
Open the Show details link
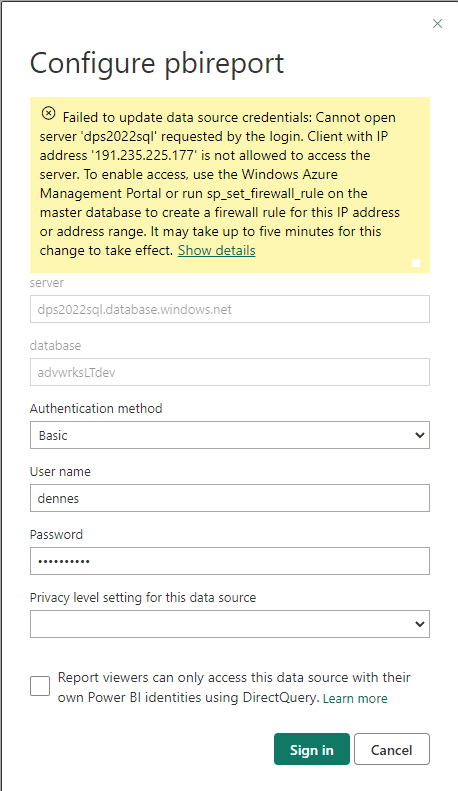click(x=217, y=251)
